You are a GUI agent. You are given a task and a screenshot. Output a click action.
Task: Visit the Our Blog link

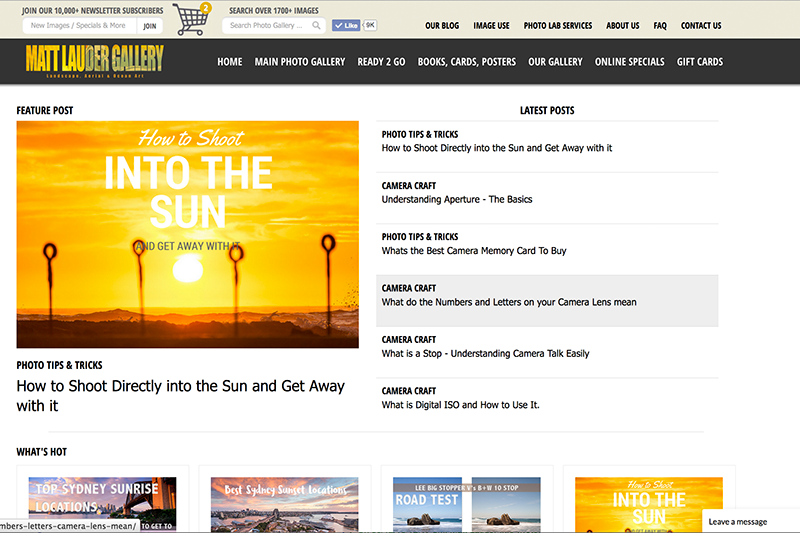point(442,26)
